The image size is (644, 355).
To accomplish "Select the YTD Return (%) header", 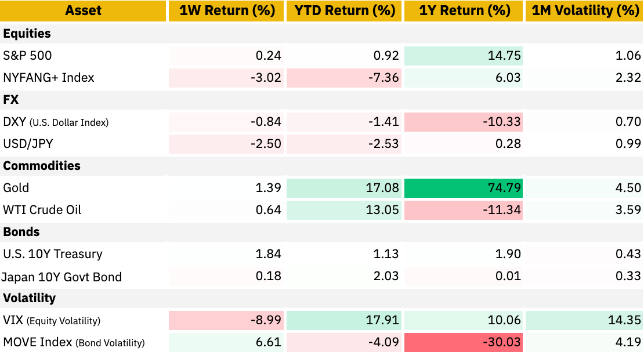I will point(343,10).
